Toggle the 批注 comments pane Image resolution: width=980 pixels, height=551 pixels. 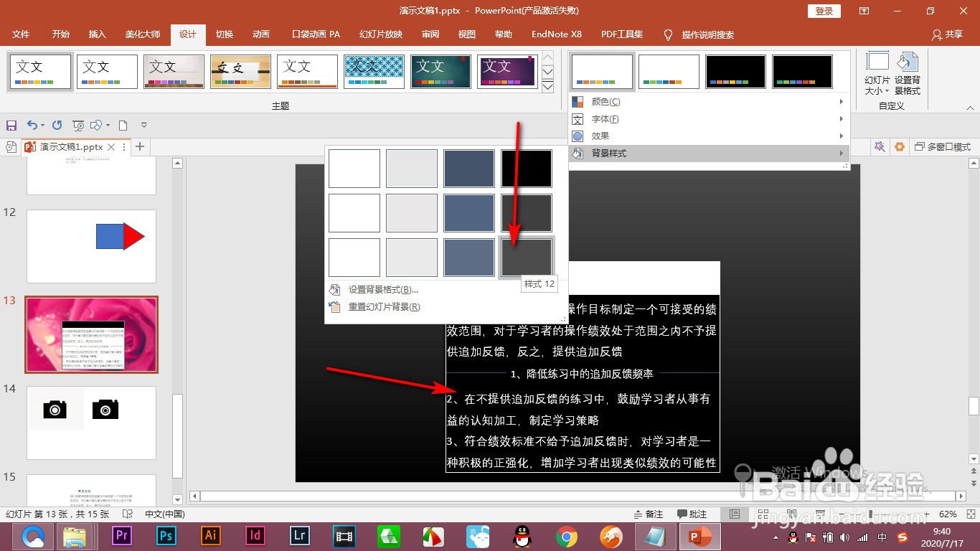[692, 514]
